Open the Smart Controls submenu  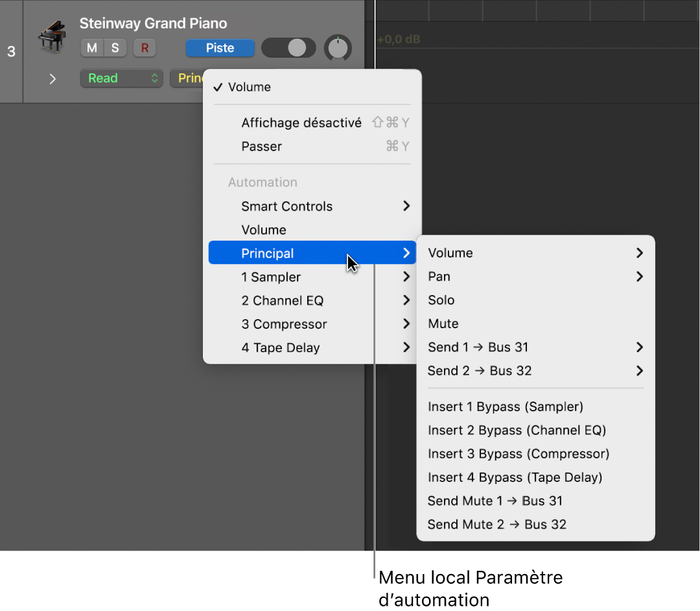287,206
